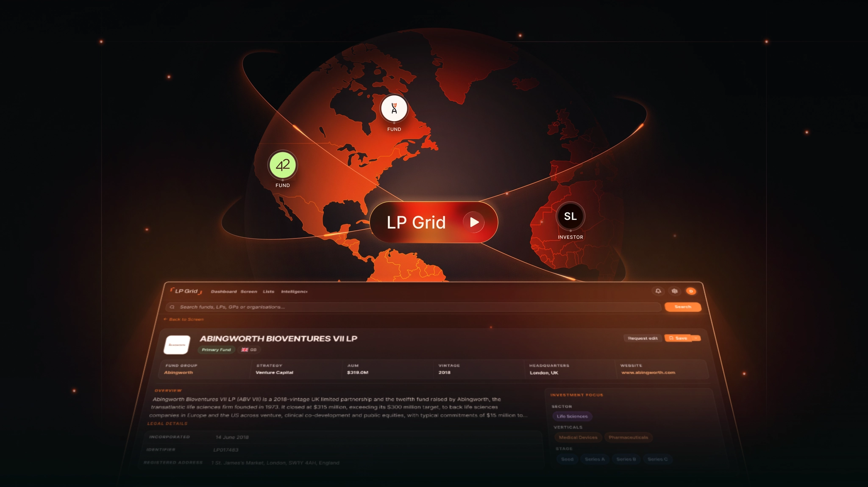Open the SL investor marker
The image size is (868, 487).
pyautogui.click(x=570, y=216)
